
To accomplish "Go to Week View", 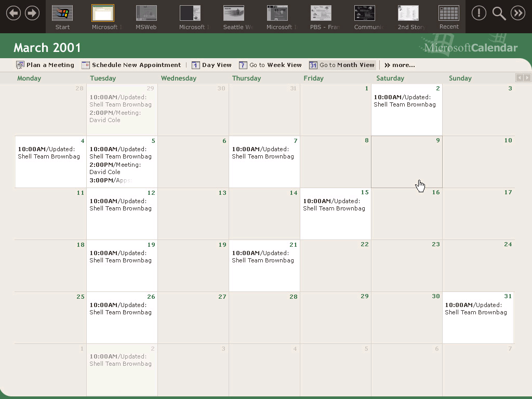I will click(x=270, y=65).
